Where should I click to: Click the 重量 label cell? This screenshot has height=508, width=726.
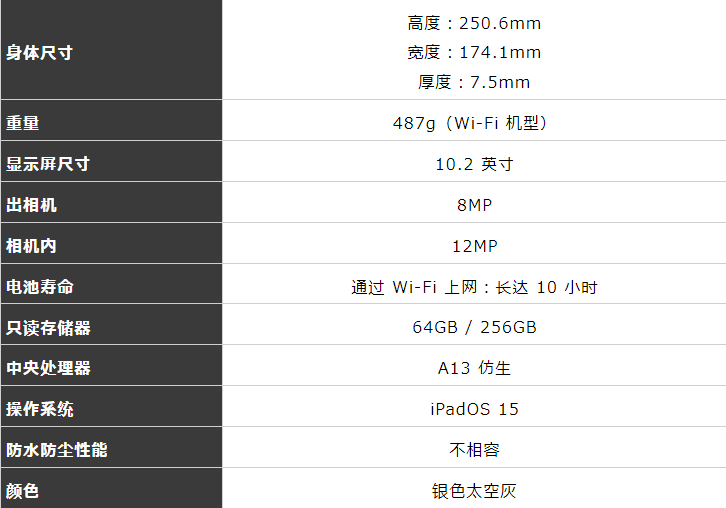111,120
